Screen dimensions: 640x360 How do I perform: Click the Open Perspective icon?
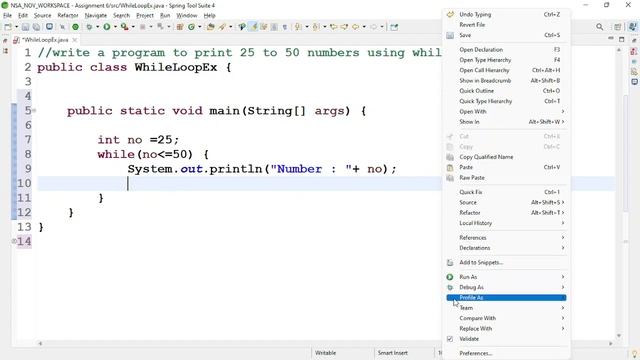(x=618, y=27)
